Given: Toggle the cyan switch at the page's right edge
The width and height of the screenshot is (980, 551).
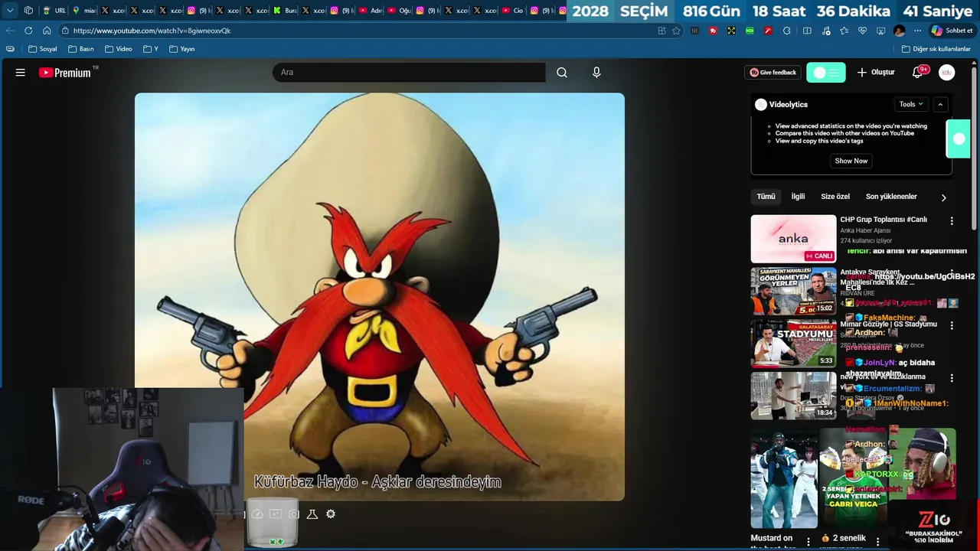Looking at the screenshot, I should pyautogui.click(x=959, y=139).
